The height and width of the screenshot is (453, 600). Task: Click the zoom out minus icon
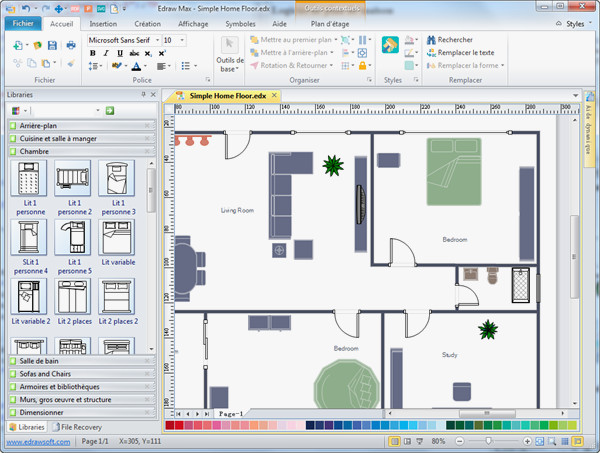(461, 441)
